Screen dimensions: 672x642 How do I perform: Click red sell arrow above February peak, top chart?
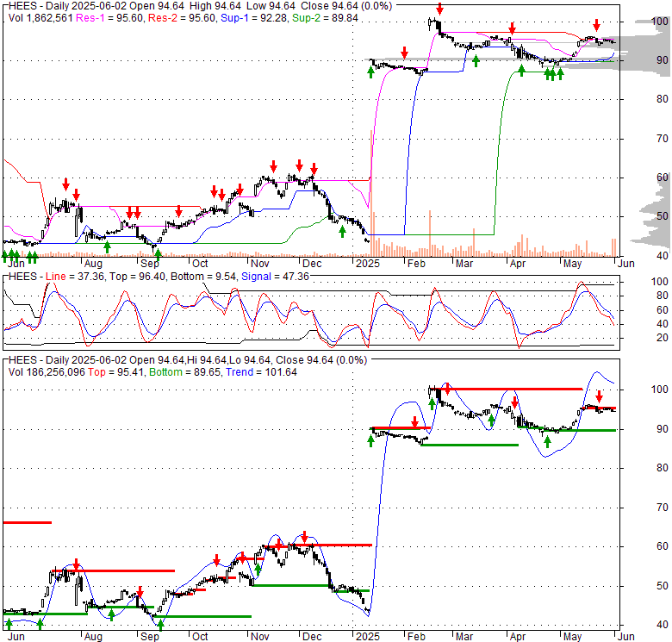(x=439, y=9)
